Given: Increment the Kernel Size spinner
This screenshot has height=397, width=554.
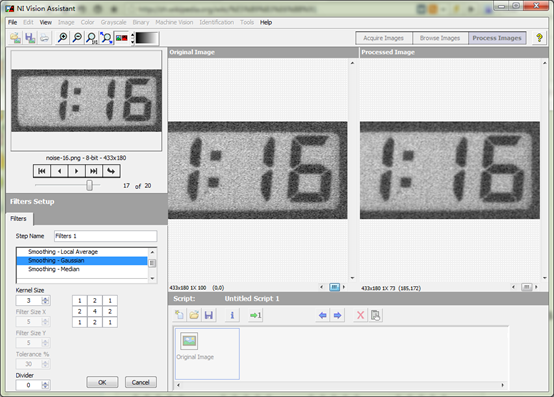Looking at the screenshot, I should (x=45, y=299).
